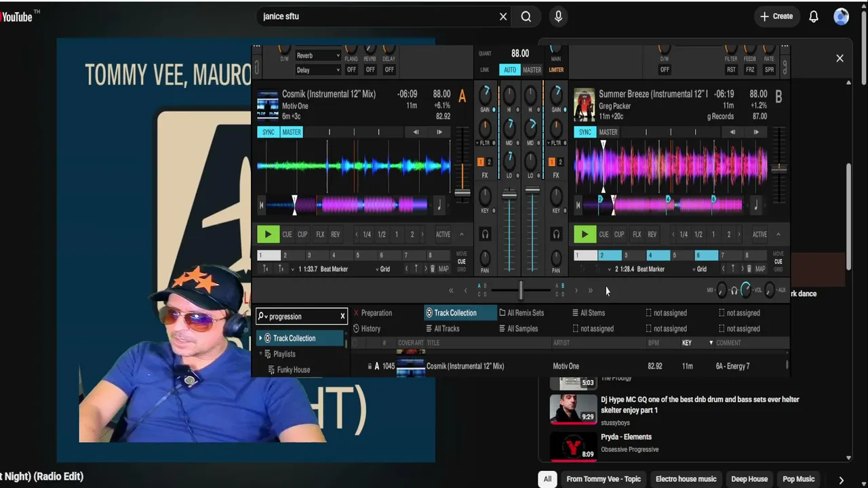Viewport: 868px width, 488px height.
Task: Open All Samples favorite
Action: (x=518, y=329)
